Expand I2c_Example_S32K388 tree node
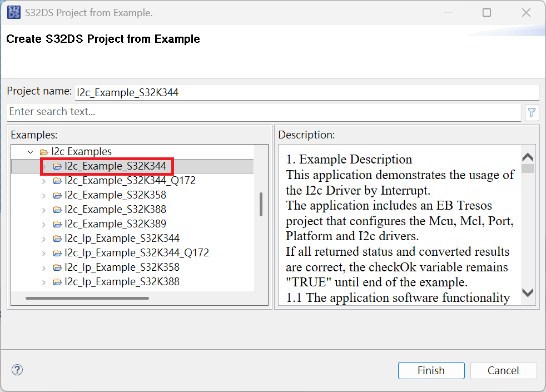The image size is (546, 392). point(43,210)
